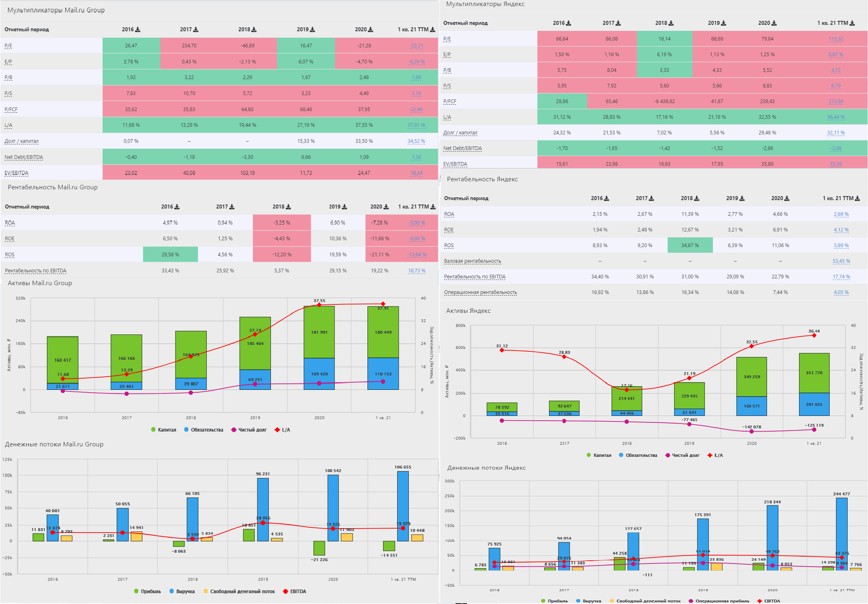
Task: Download 1 кв. 21 TTM in Мультипликаторы Яндекс
Action: [x=852, y=23]
